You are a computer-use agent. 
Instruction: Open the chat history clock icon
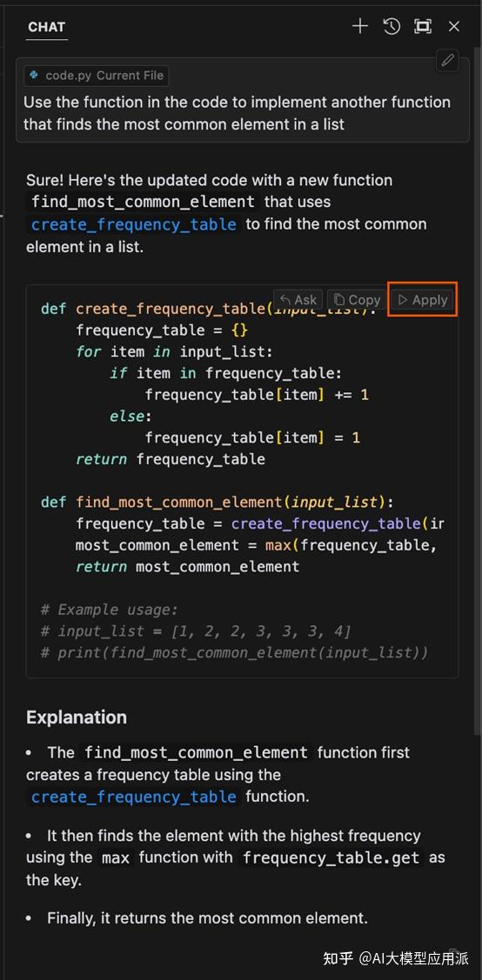pos(392,26)
